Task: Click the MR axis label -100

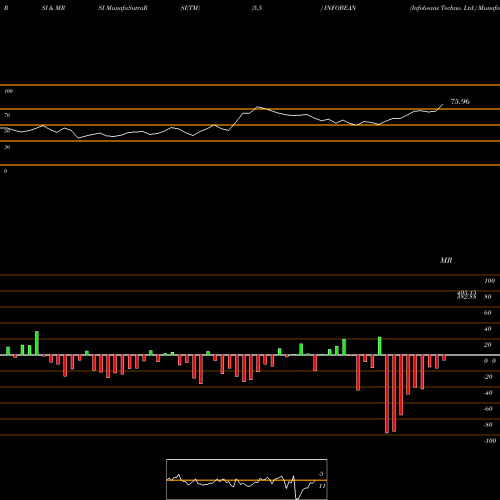Action: click(490, 441)
